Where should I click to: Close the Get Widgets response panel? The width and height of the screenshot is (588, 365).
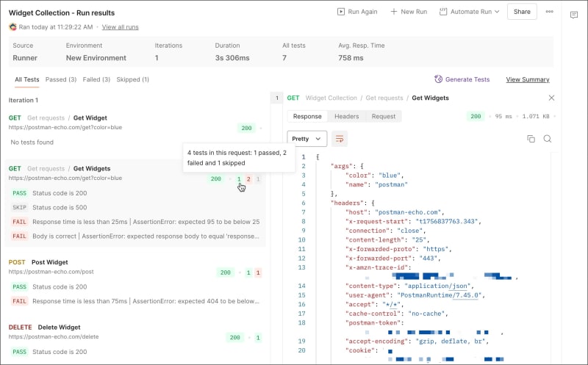[x=552, y=98]
